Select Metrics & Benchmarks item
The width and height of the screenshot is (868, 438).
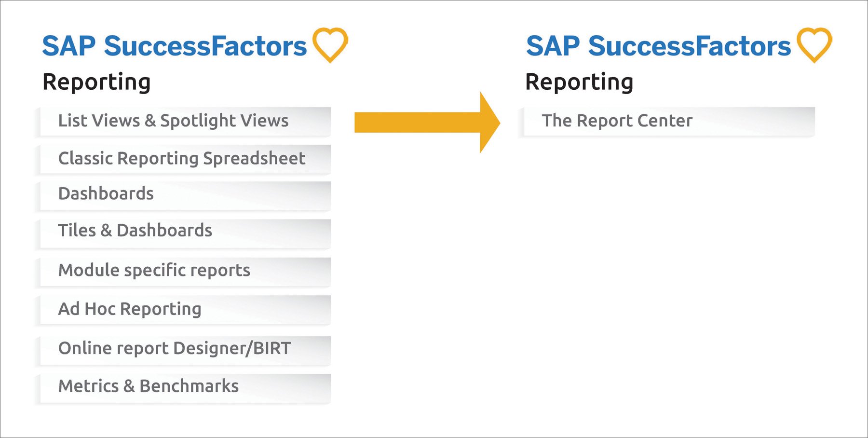coord(183,389)
